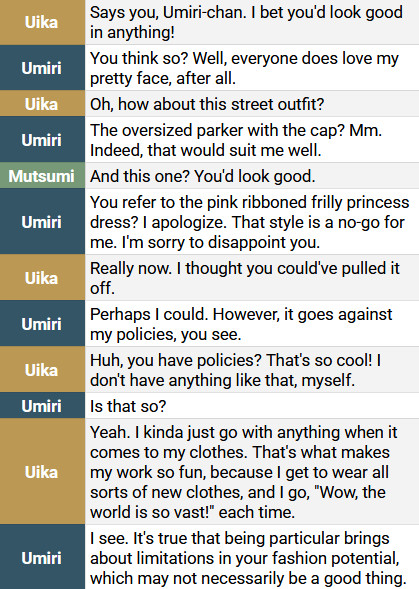Click the pink ribboned frilly princess dress line

coord(250,222)
